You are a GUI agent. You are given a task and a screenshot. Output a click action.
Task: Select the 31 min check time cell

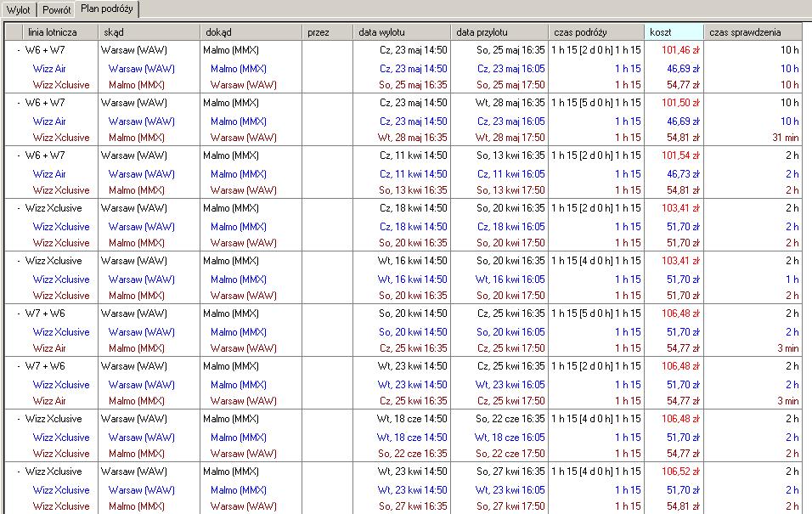coord(785,138)
